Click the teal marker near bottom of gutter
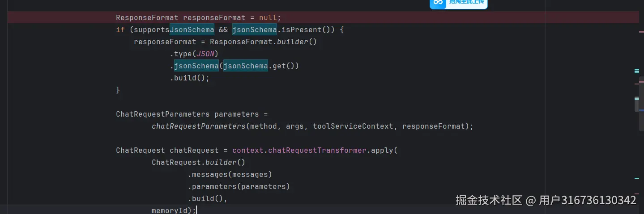The height and width of the screenshot is (214, 644). click(x=637, y=178)
